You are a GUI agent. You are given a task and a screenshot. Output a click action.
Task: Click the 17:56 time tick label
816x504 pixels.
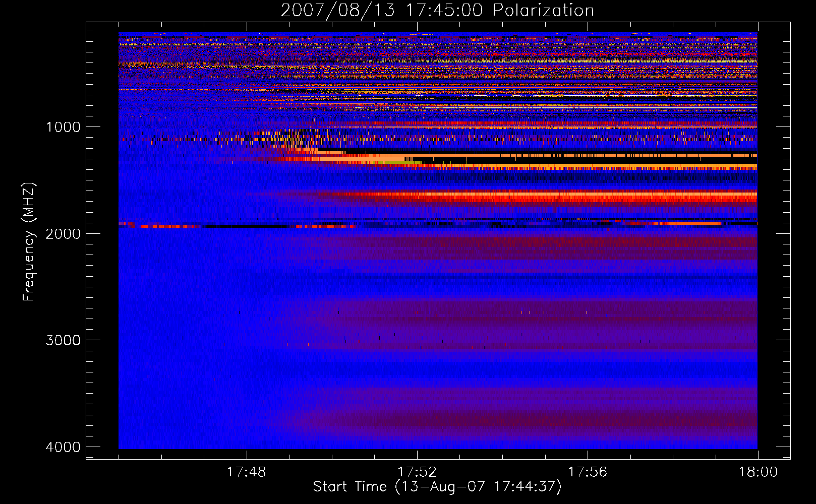(588, 472)
